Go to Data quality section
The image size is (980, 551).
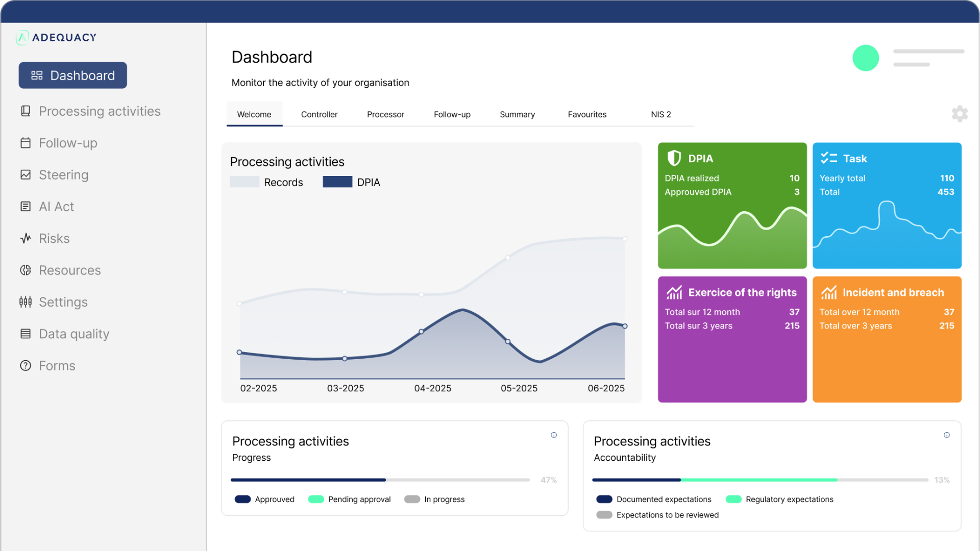click(74, 334)
